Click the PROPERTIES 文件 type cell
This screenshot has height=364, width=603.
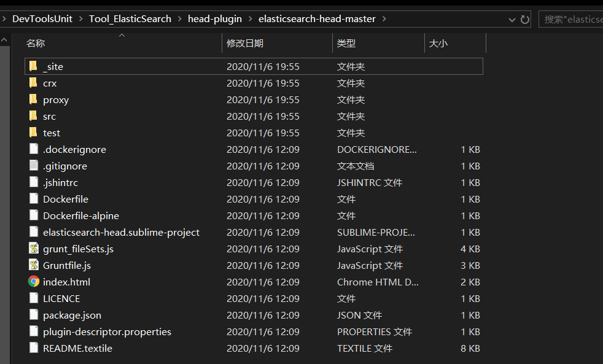(375, 331)
